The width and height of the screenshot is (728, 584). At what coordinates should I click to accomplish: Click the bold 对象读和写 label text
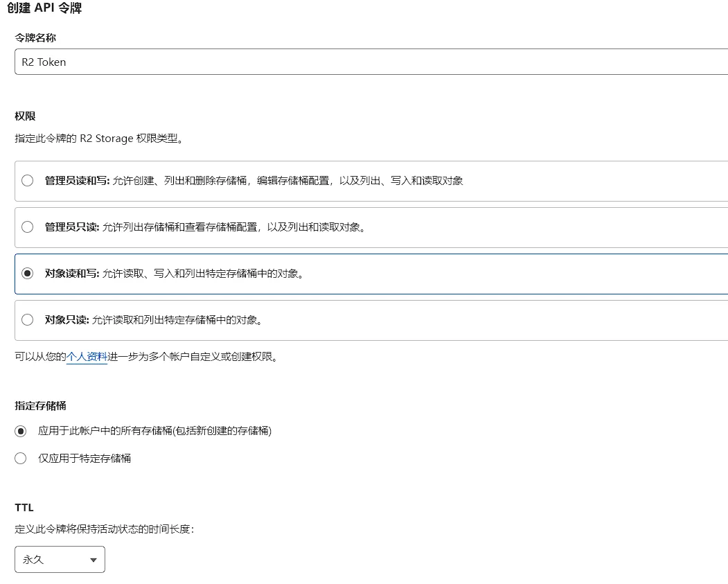pos(72,274)
